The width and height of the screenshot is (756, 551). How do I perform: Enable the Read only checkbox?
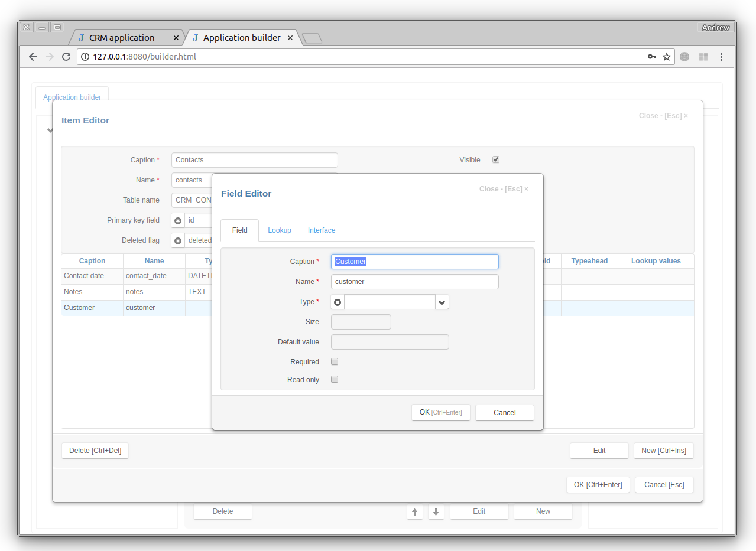tap(335, 379)
